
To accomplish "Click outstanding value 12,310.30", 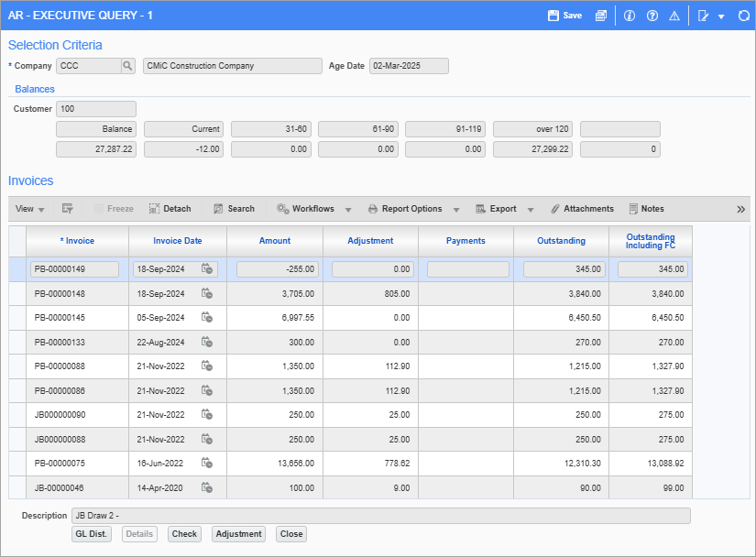I will point(561,464).
